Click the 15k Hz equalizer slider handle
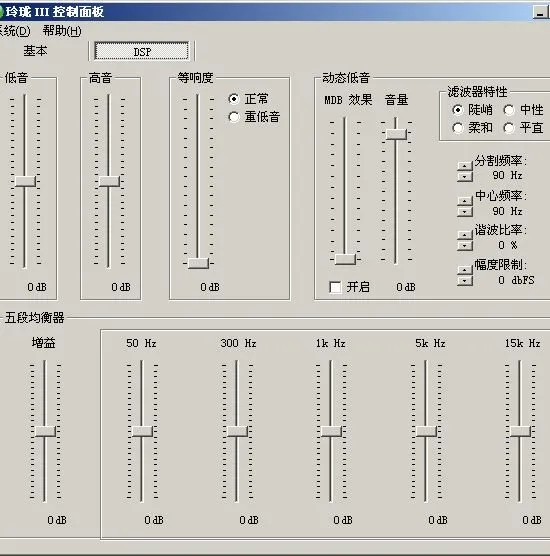The image size is (550, 556). (520, 431)
